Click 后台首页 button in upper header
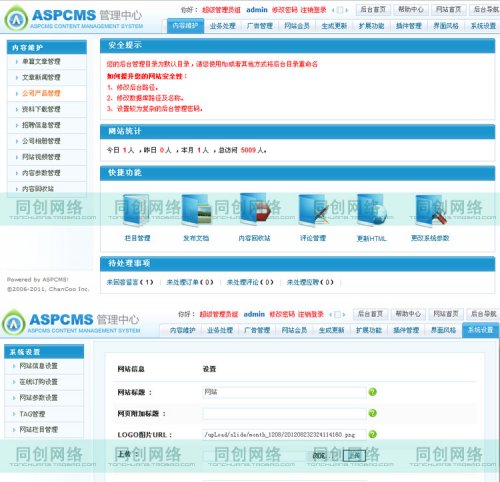 click(373, 10)
